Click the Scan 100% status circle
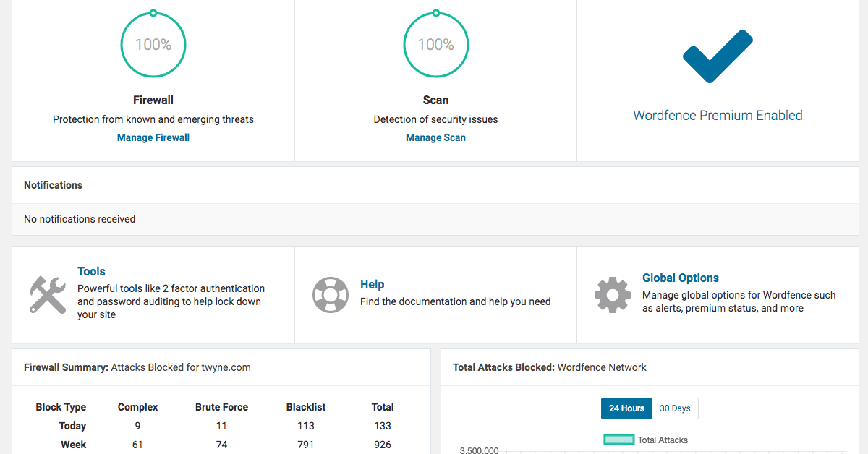Image resolution: width=868 pixels, height=454 pixels. tap(435, 45)
